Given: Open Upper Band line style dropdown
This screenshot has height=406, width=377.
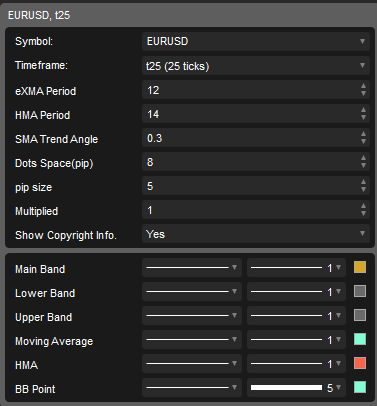Looking at the screenshot, I should coord(192,315).
